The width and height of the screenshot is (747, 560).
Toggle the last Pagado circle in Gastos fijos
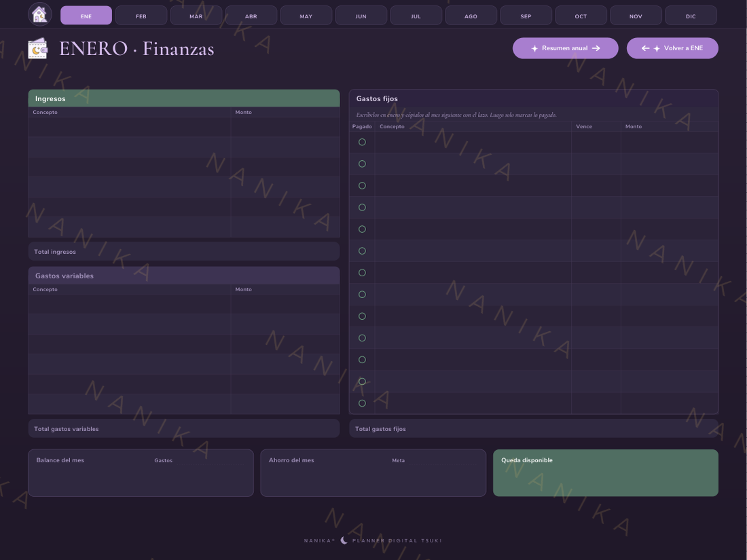(x=362, y=403)
